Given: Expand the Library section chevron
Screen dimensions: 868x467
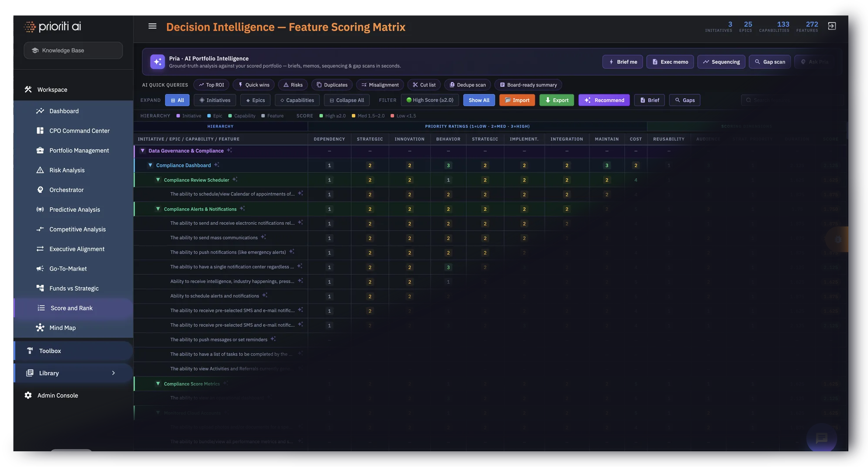Looking at the screenshot, I should 114,373.
